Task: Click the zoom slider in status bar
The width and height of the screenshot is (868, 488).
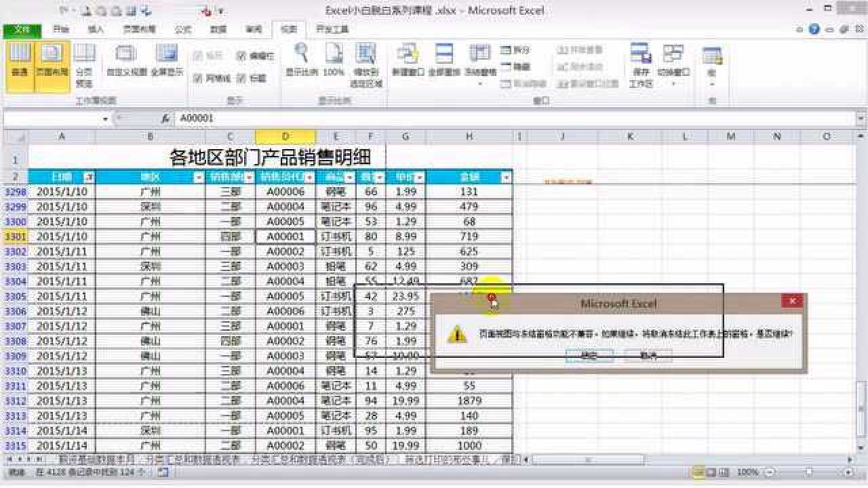Action: click(x=808, y=472)
